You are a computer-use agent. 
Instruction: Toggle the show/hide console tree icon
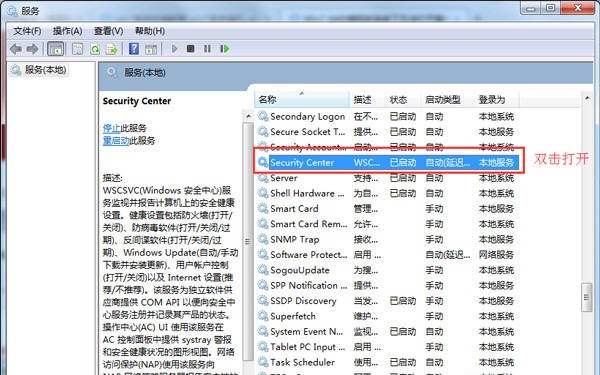click(x=55, y=49)
